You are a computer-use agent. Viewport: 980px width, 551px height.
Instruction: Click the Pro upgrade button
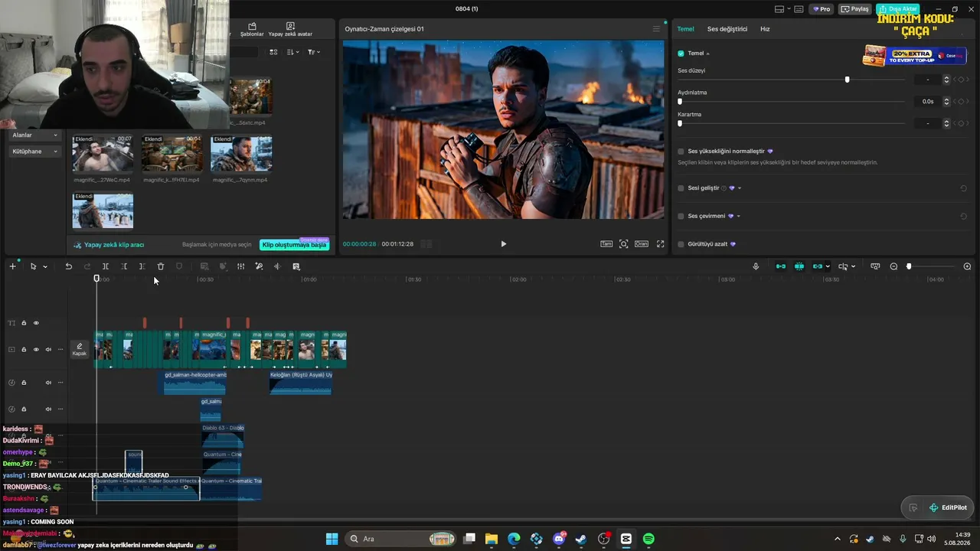pyautogui.click(x=822, y=9)
